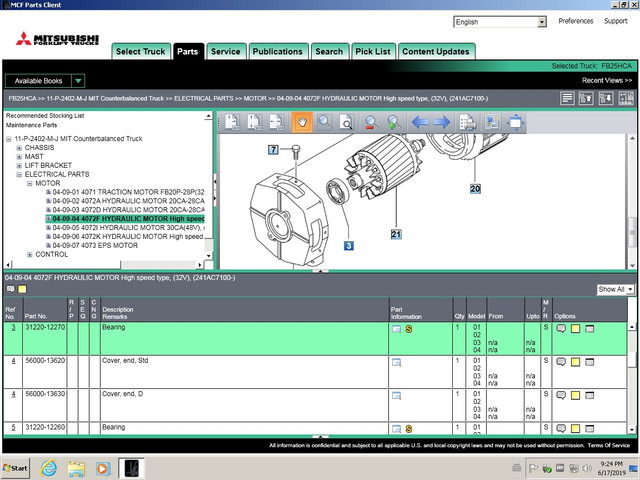Open Recent Views link

tap(607, 80)
